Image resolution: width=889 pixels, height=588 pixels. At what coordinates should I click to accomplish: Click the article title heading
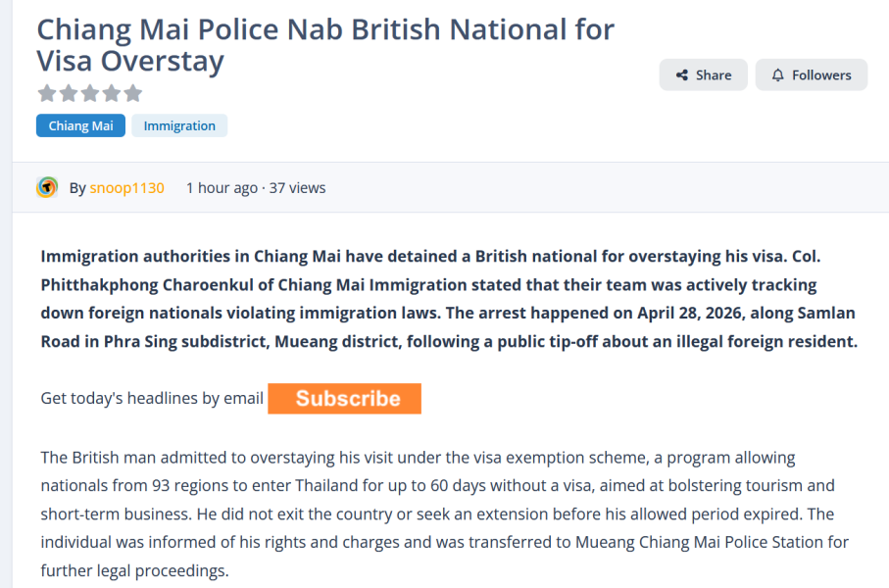point(325,45)
